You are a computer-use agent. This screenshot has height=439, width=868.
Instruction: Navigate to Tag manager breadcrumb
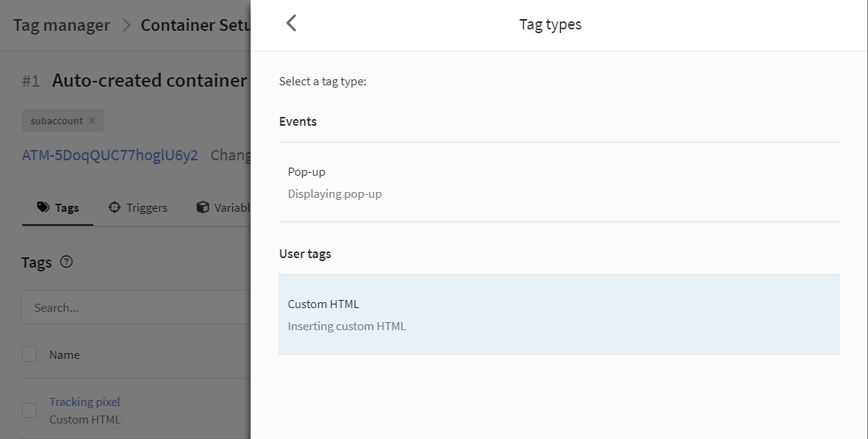[62, 25]
